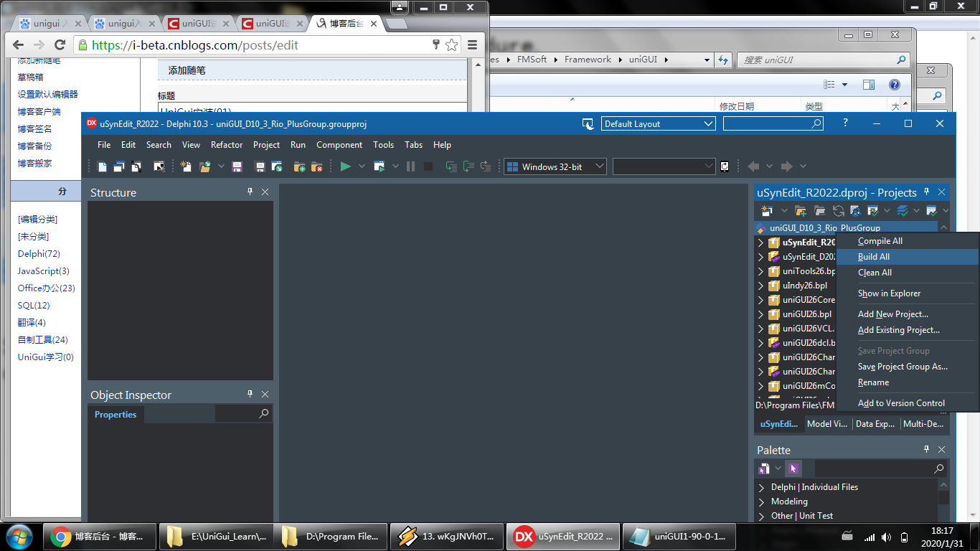Expand the uniGUI26.bpl tree node
Image resolution: width=980 pixels, height=551 pixels.
pos(760,314)
